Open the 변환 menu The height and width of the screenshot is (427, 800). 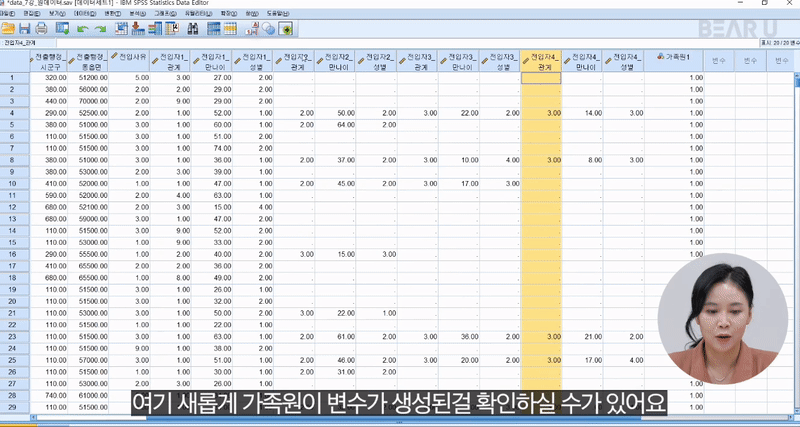click(x=113, y=14)
